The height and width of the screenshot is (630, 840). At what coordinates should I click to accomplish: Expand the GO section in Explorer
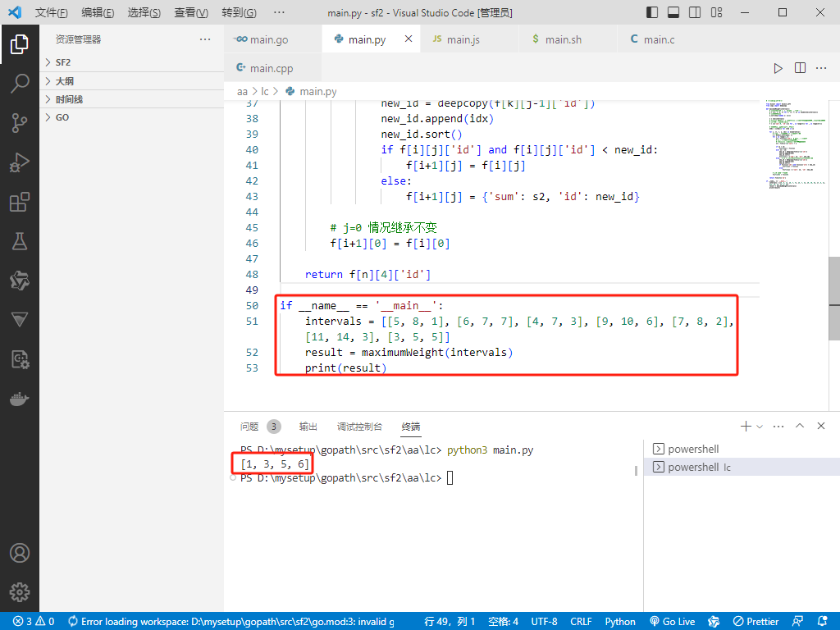tap(132, 117)
